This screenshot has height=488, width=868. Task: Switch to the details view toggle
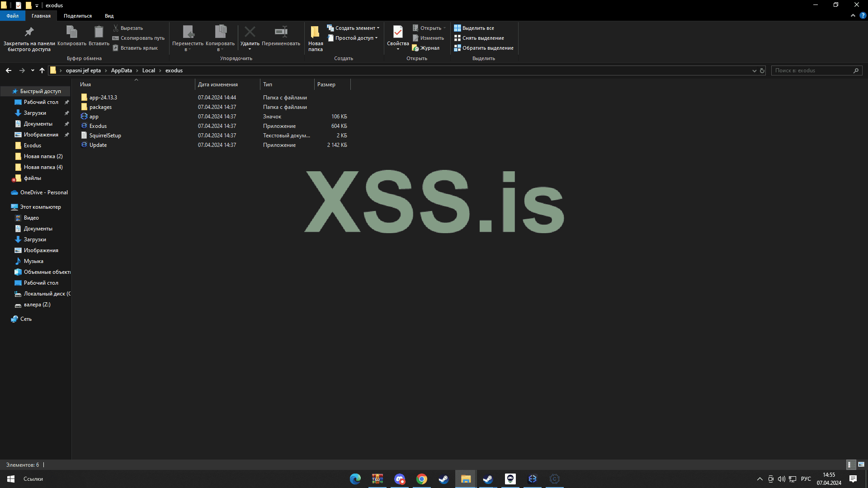tap(850, 465)
